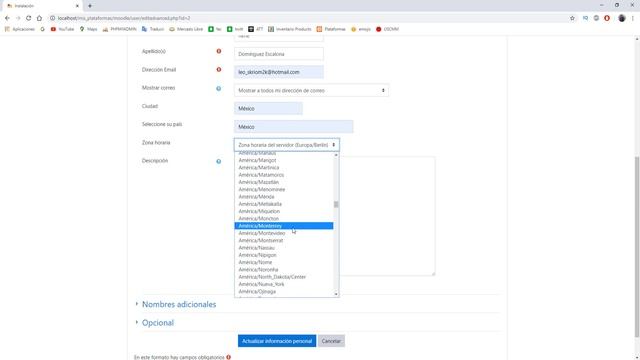This screenshot has width=640, height=360.
Task: Click the Cancelar button
Action: point(331,341)
